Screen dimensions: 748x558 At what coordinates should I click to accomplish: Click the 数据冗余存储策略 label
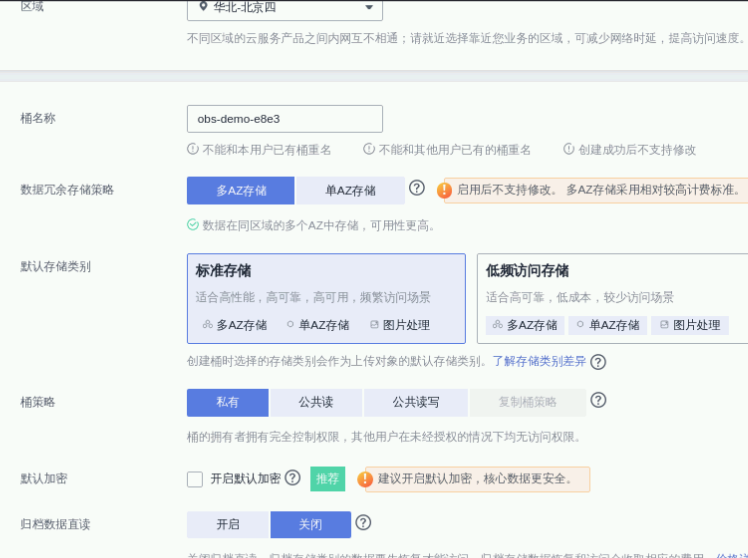pyautogui.click(x=67, y=190)
